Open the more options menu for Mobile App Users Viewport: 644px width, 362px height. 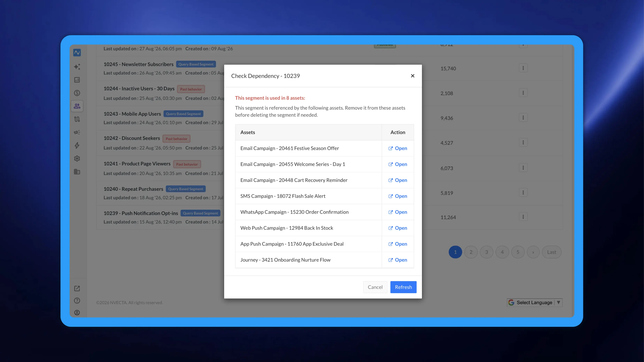(523, 118)
